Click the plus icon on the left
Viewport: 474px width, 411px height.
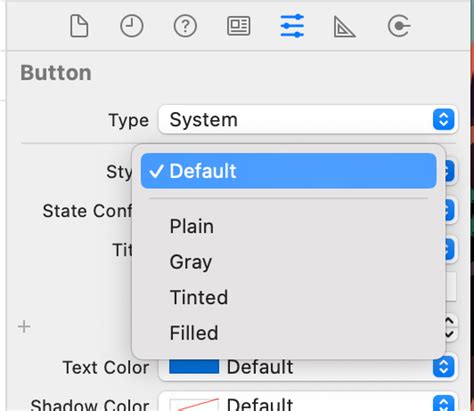coord(24,326)
